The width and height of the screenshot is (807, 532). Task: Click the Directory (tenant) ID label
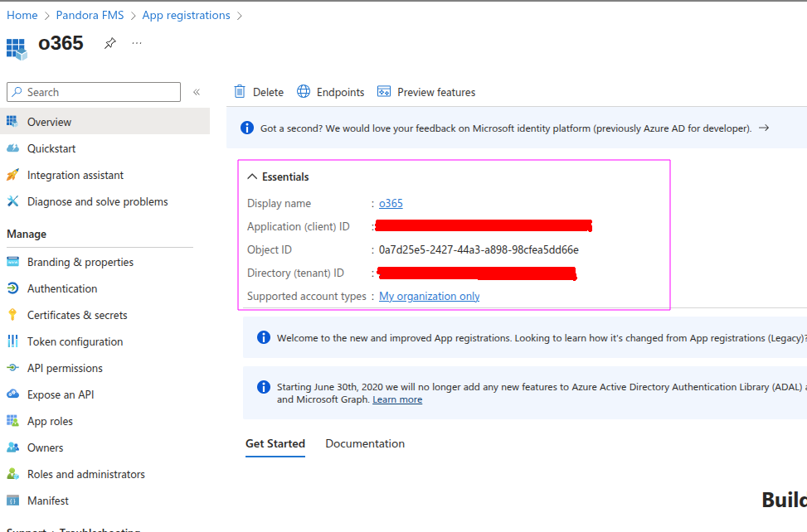[295, 273]
